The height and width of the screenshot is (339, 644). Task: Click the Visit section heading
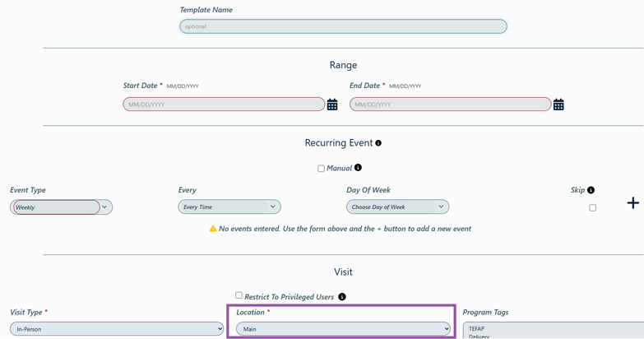[x=343, y=272]
